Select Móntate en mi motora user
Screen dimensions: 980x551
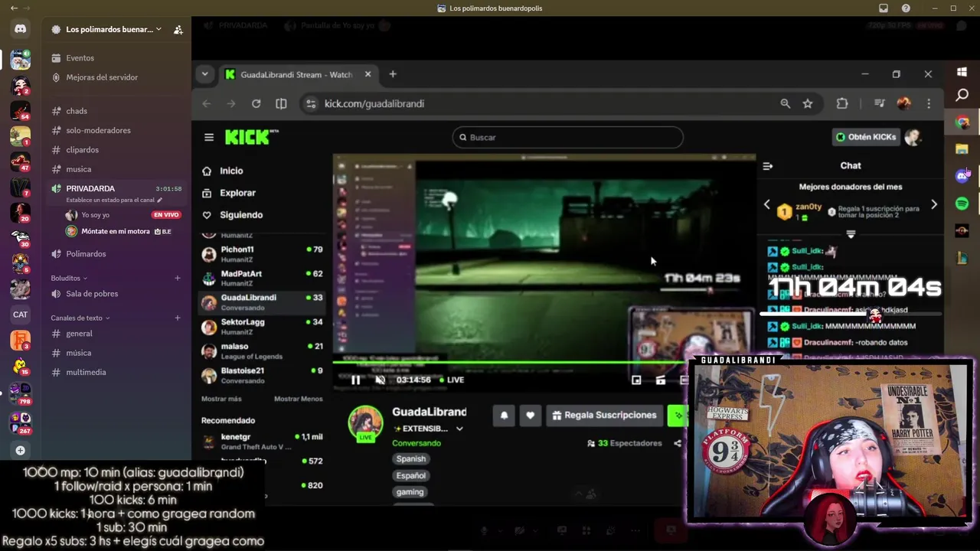tap(115, 231)
